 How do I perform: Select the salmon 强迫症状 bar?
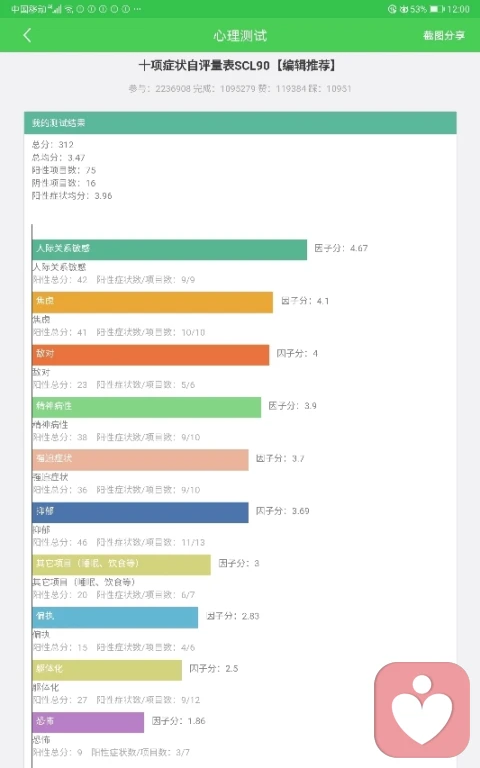click(140, 459)
